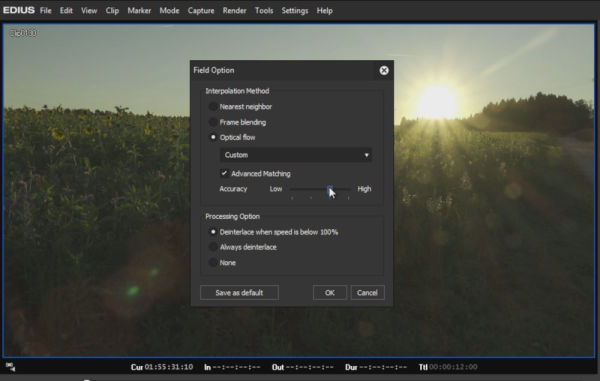Click the Out timecode field
Screen dimensions: 600x381
[309, 367]
